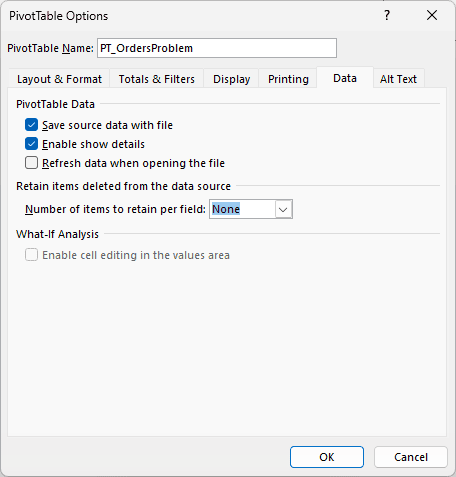Screen dimensions: 456x477
Task: Click the PivotTable Name input field
Action: pos(217,48)
